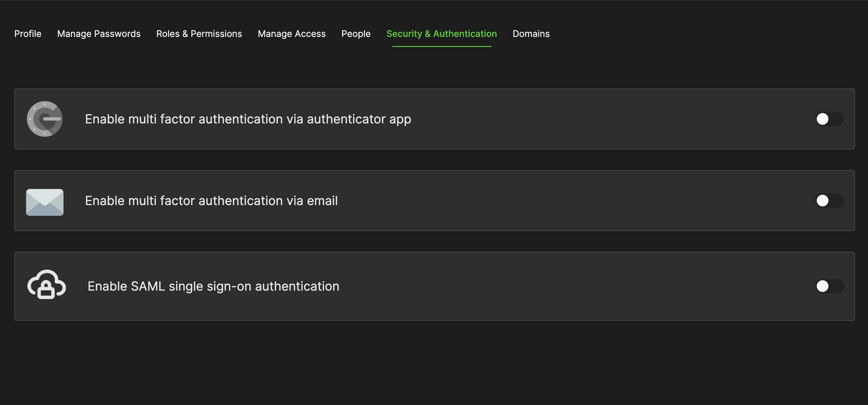This screenshot has width=868, height=405.
Task: Open the Profile tab
Action: (28, 34)
